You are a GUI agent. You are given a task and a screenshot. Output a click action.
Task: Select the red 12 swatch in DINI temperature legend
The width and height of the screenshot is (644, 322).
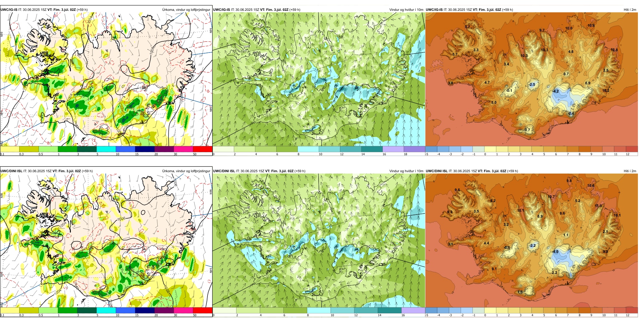(632, 310)
